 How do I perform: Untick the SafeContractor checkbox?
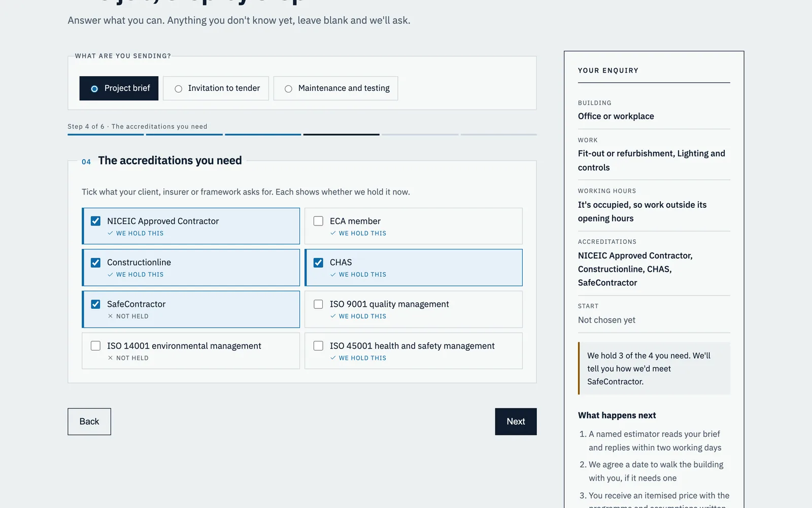pos(95,304)
